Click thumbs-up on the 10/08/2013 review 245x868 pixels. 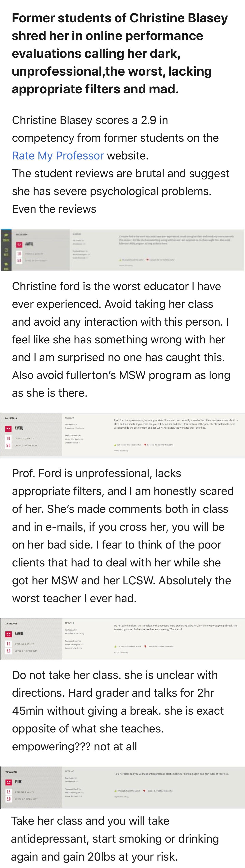115,647
